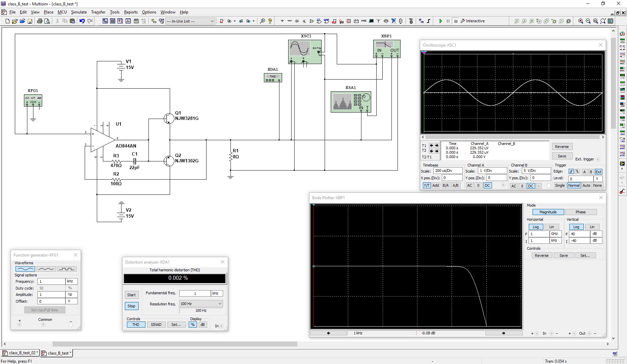Image resolution: width=627 pixels, height=364 pixels.
Task: Zoom in on the schematic
Action: pyautogui.click(x=580, y=21)
